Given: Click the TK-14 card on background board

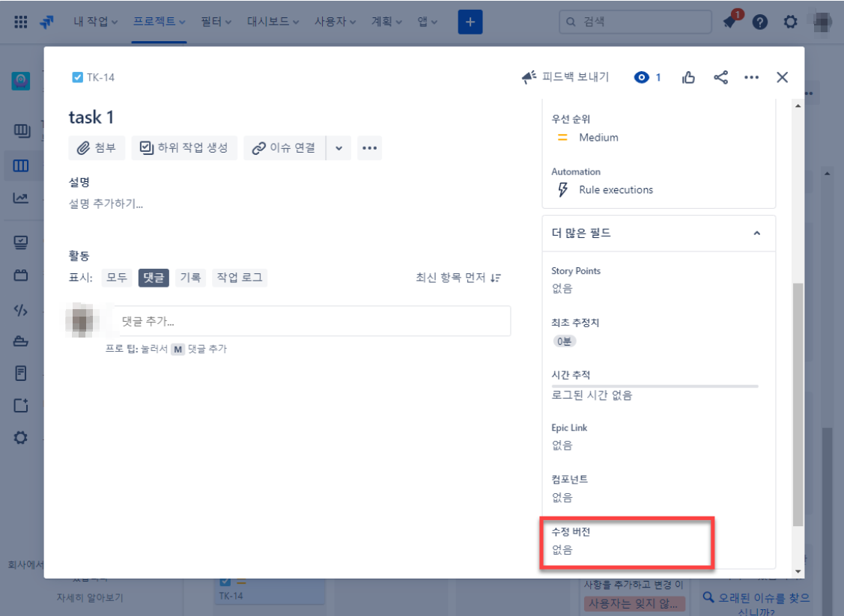Looking at the screenshot, I should (x=270, y=591).
